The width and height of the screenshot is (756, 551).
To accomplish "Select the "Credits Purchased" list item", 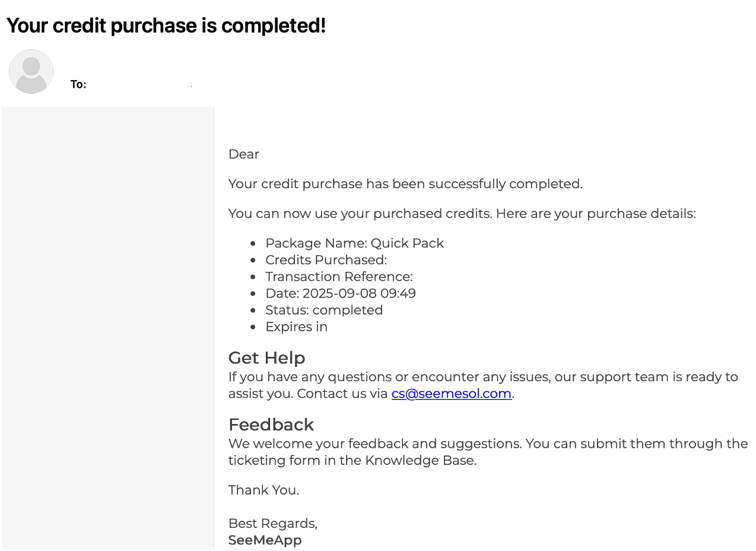I will pos(326,260).
